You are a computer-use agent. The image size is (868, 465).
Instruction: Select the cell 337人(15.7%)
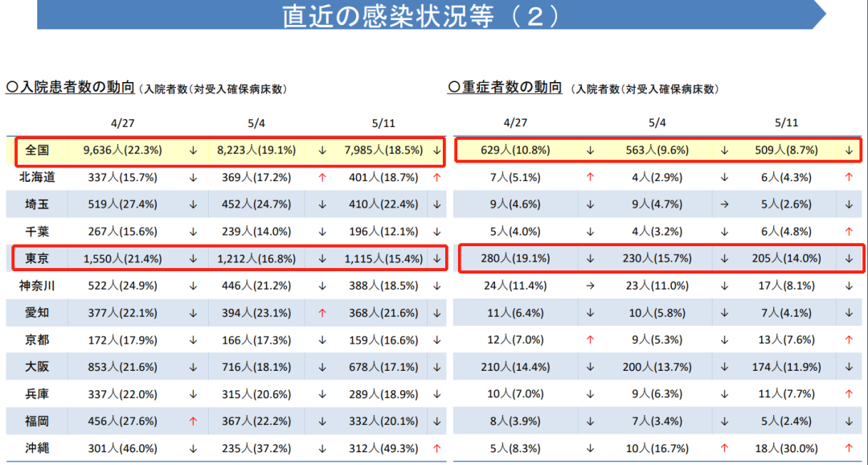click(x=123, y=177)
